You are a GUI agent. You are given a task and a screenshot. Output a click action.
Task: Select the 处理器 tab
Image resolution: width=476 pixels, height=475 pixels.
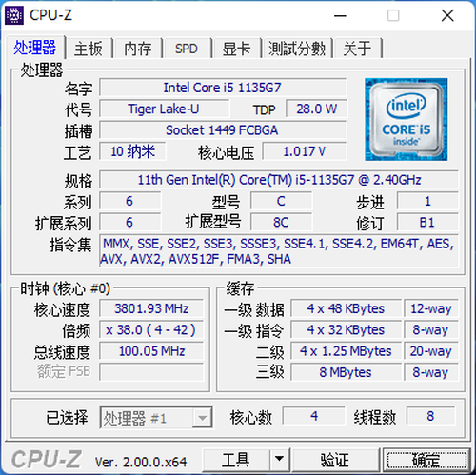[x=35, y=48]
